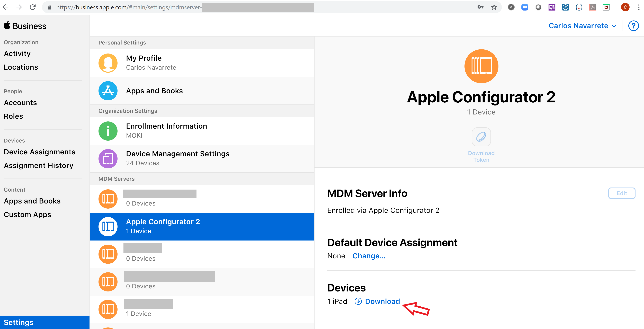Click the Apps and Books App Store icon
The height and width of the screenshot is (329, 644).
[108, 91]
